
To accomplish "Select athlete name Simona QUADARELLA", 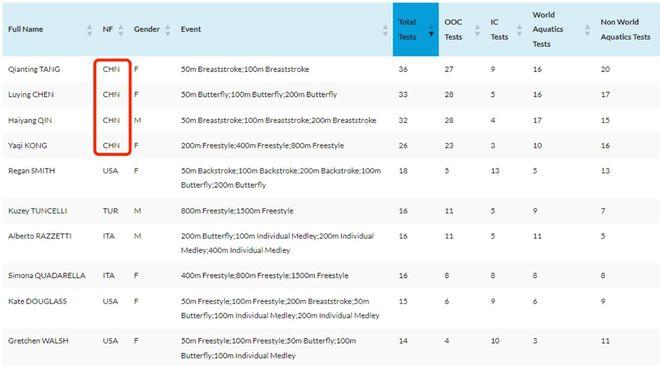I will [47, 276].
